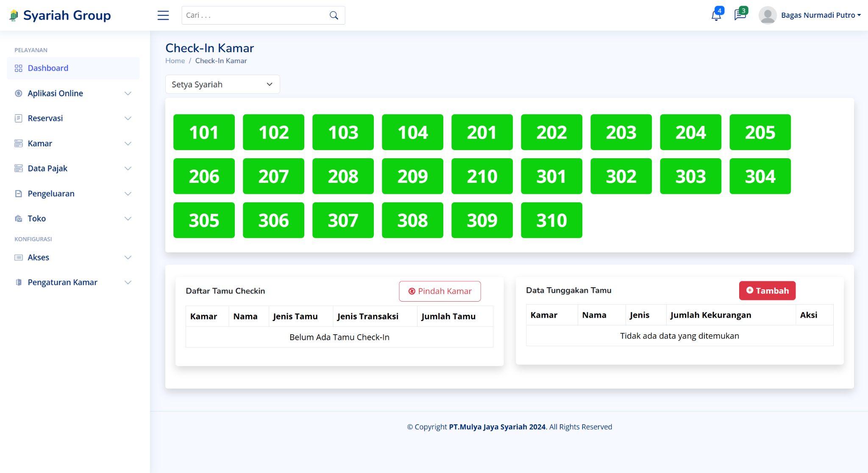Click the hamburger menu toggle icon
Viewport: 868px width, 473px height.
click(x=163, y=15)
